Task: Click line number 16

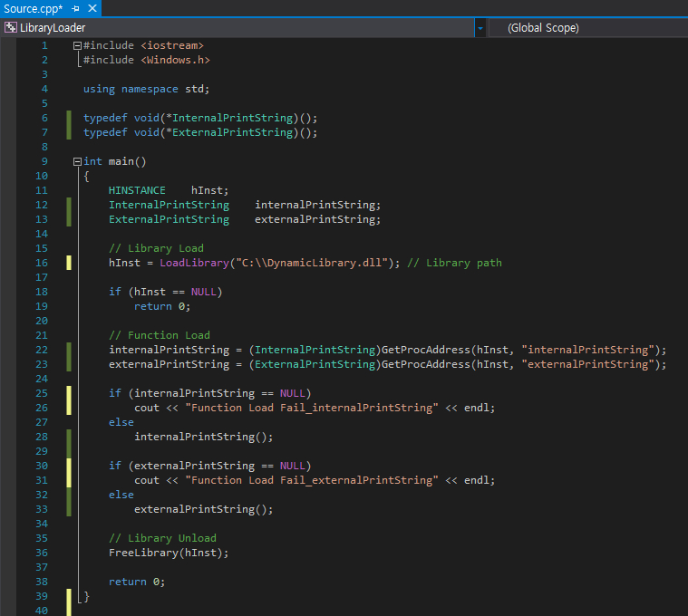Action: [42, 263]
